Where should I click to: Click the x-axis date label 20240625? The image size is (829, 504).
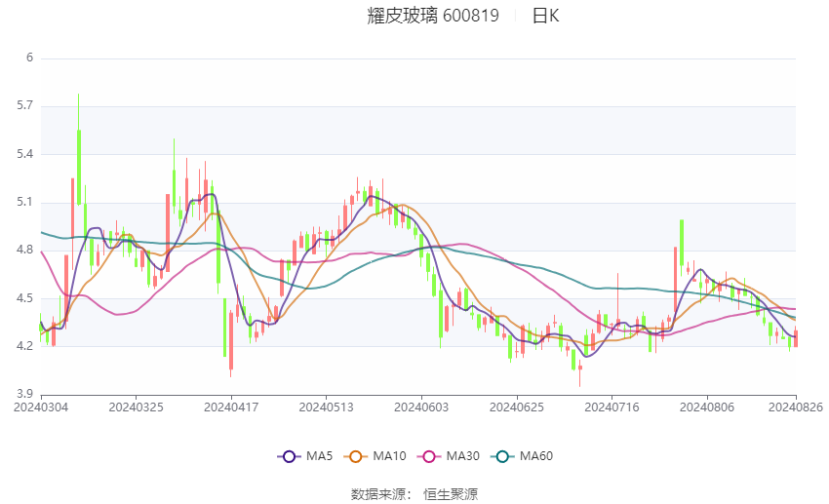pos(517,407)
